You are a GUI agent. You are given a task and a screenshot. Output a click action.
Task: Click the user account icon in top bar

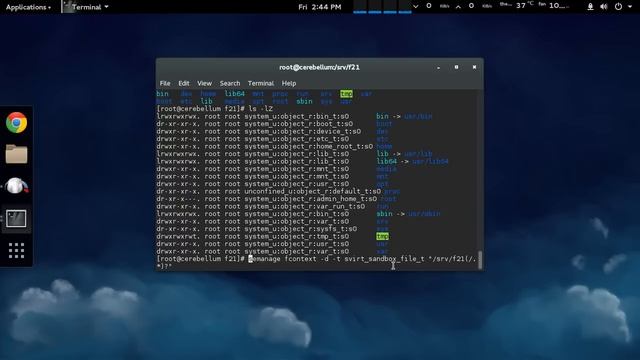[x=590, y=7]
